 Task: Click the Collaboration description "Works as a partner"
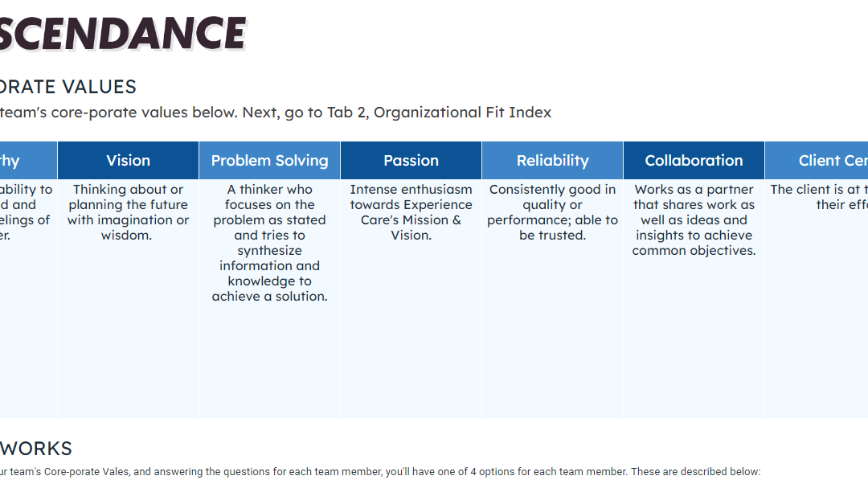coord(694,219)
